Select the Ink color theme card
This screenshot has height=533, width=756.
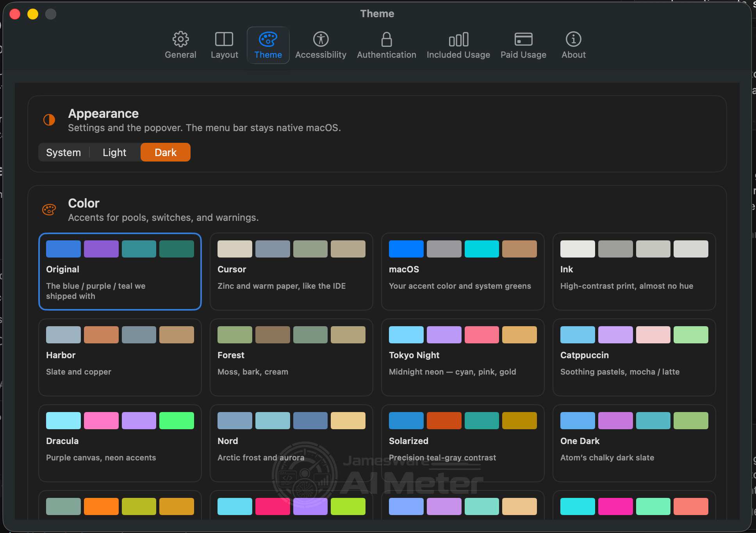[x=634, y=272]
